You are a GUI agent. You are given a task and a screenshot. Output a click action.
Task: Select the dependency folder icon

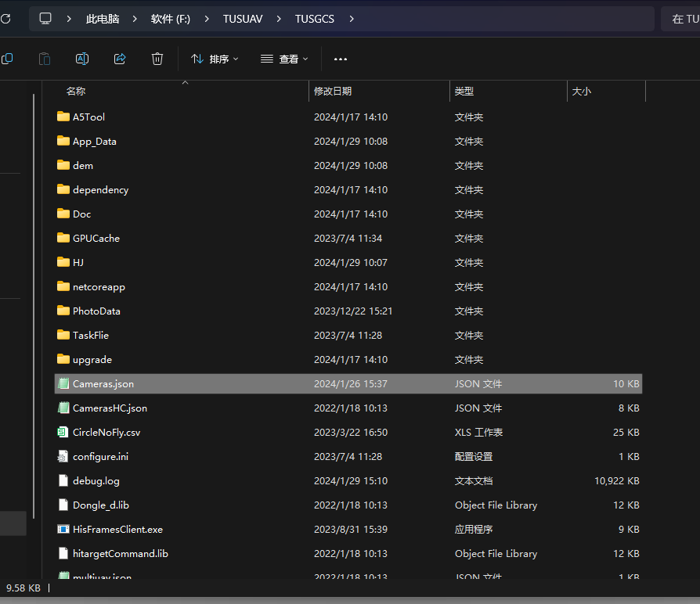coord(63,189)
